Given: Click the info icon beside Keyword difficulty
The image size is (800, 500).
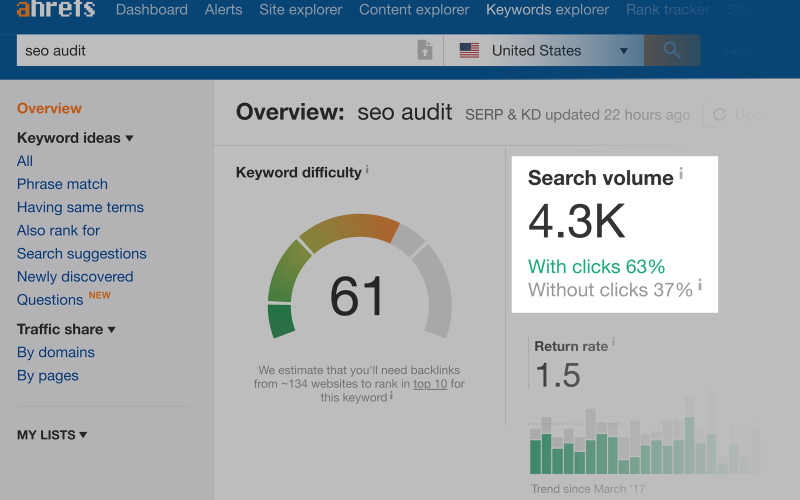Looking at the screenshot, I should (367, 170).
